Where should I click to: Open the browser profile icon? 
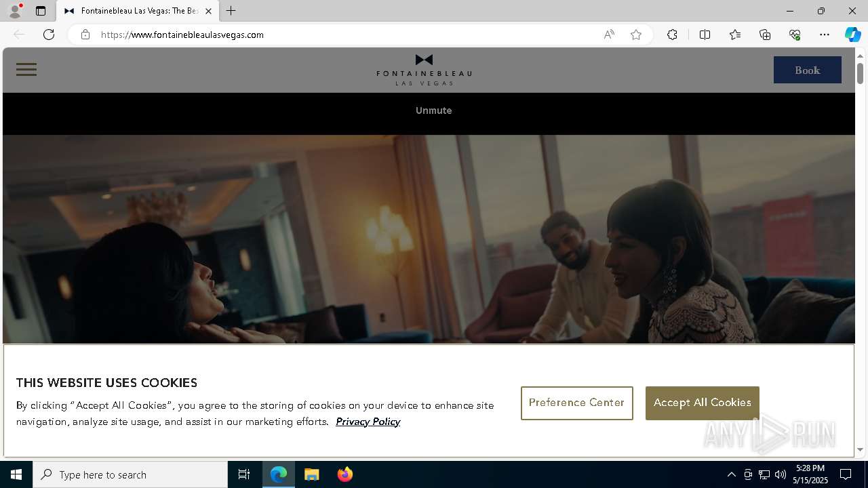click(14, 11)
